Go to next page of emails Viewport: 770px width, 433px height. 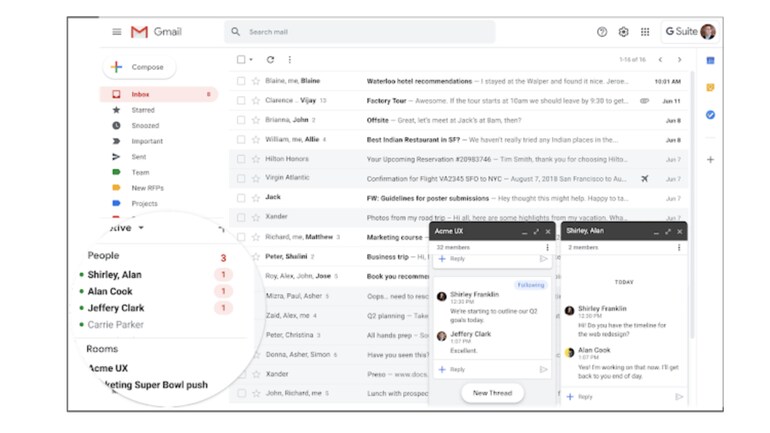680,60
